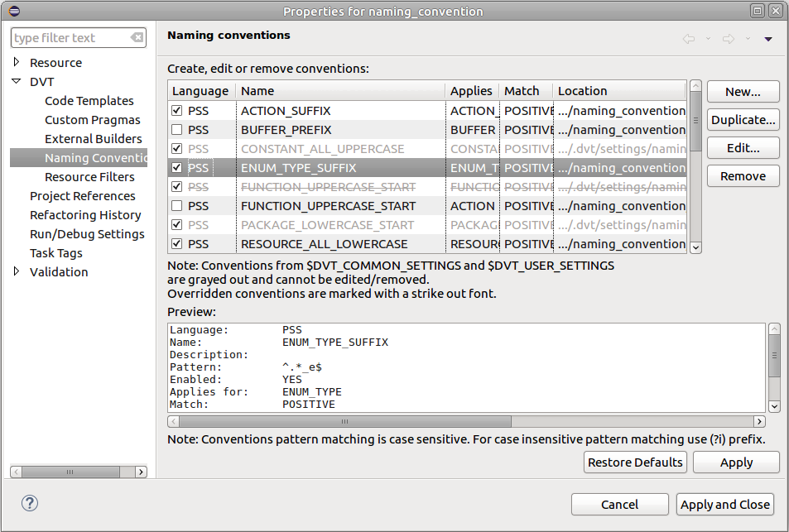Enable the BUFFER_PREFIX convention
Viewport: 789px width, 532px height.
176,129
